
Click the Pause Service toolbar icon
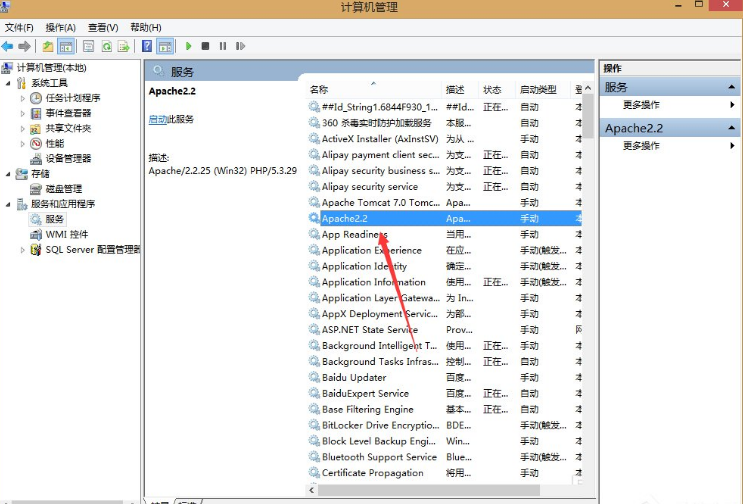point(222,46)
